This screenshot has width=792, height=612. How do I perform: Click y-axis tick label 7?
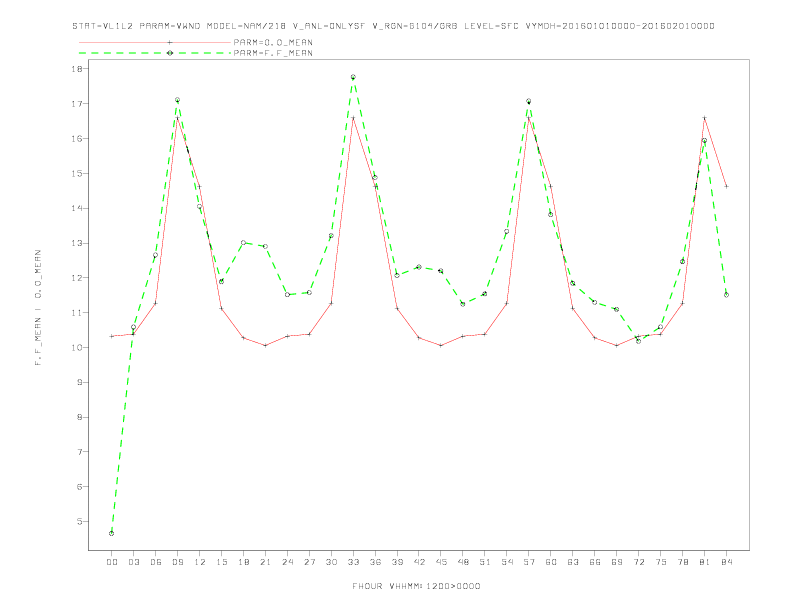click(82, 452)
